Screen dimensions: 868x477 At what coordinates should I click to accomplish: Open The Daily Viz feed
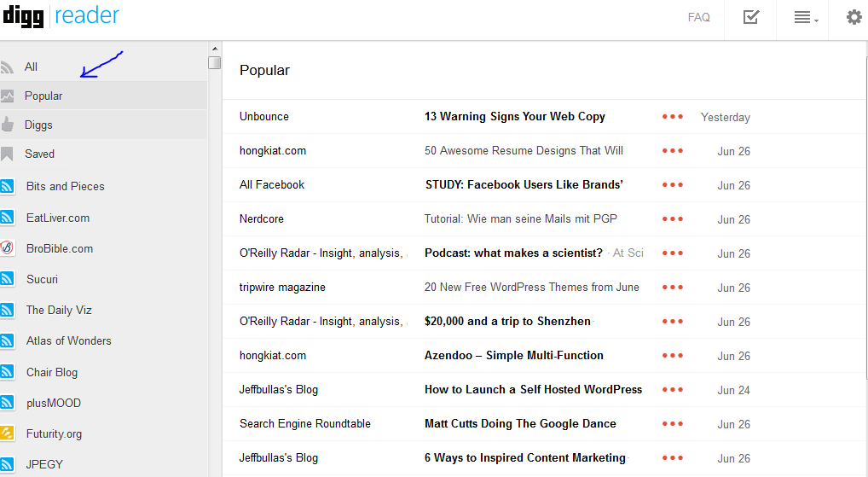pyautogui.click(x=59, y=311)
